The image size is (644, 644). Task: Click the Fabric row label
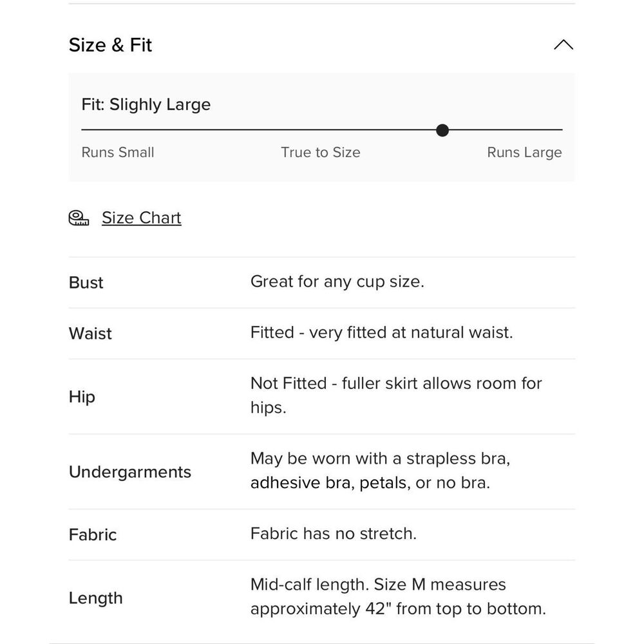click(x=92, y=535)
